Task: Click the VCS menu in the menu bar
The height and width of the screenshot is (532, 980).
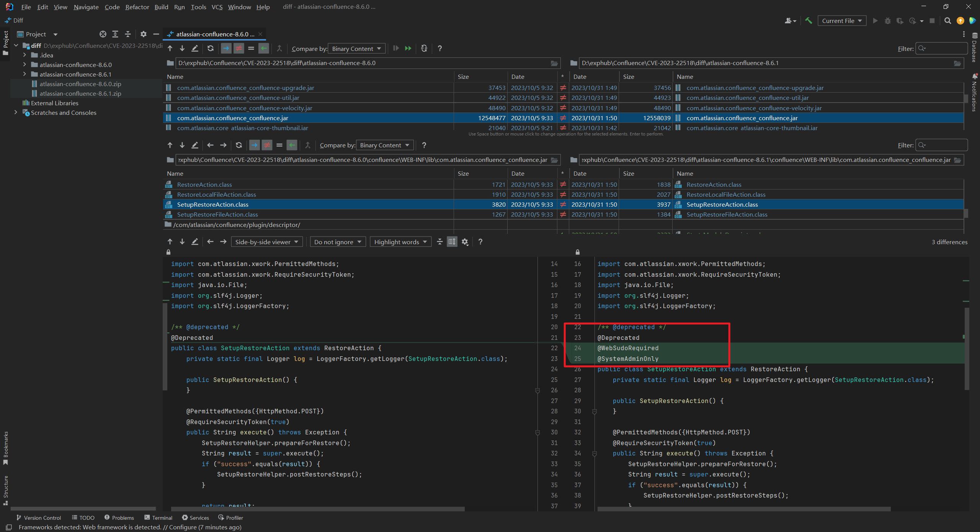Action: click(x=217, y=7)
